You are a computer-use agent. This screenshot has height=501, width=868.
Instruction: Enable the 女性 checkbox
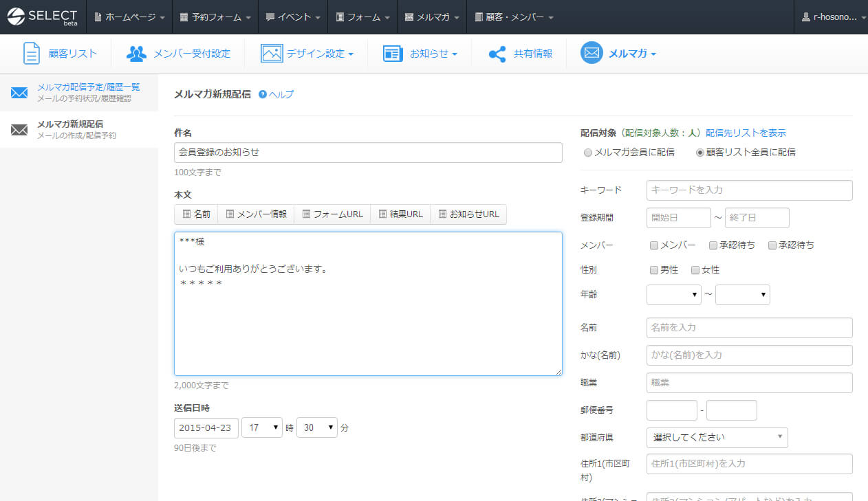tap(695, 270)
